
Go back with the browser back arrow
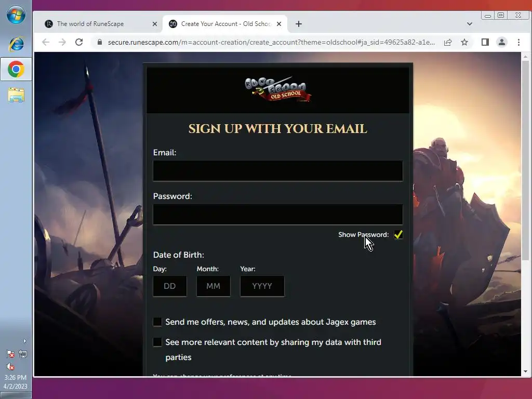tap(46, 42)
